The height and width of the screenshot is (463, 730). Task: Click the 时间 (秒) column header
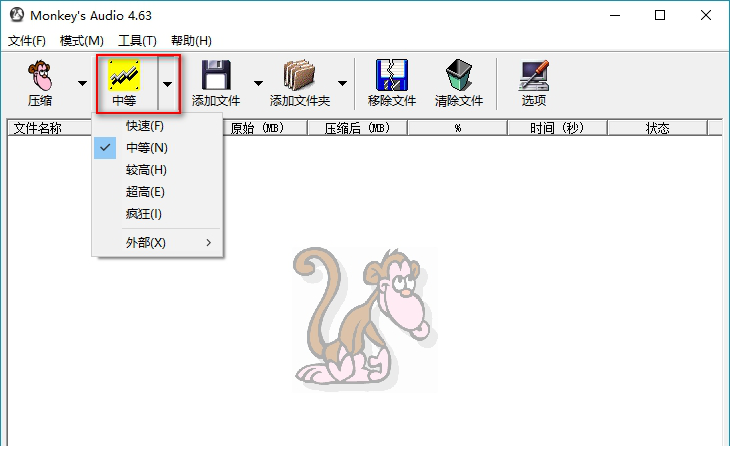coord(557,128)
